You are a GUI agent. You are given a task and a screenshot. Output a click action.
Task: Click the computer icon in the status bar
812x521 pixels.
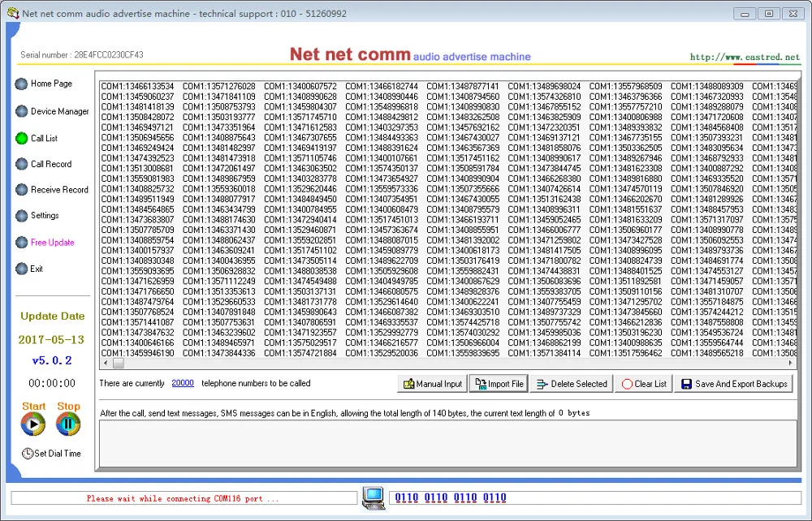(x=374, y=499)
